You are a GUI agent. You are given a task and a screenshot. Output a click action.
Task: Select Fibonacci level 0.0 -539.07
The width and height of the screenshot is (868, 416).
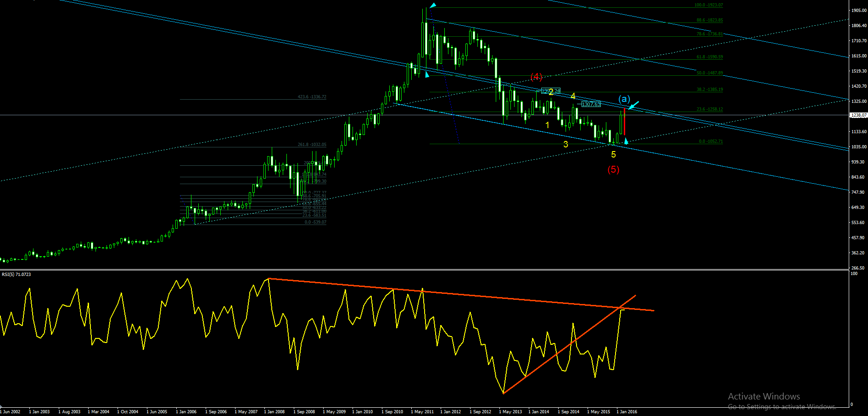pyautogui.click(x=315, y=222)
